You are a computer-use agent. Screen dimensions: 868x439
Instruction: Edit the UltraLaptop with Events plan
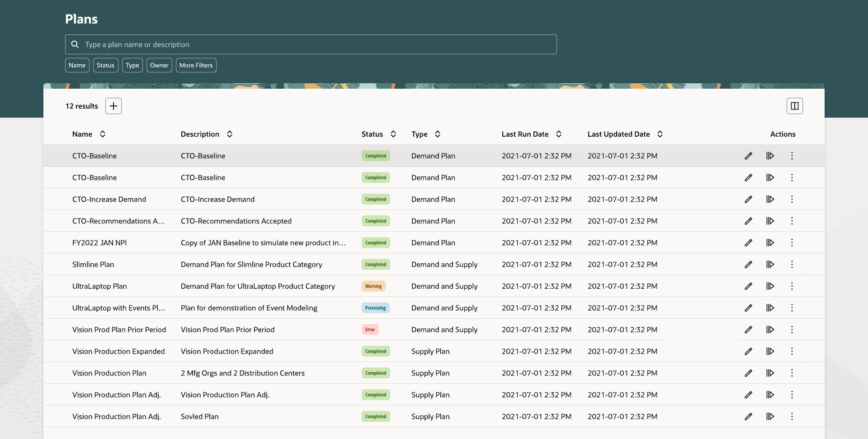click(749, 308)
